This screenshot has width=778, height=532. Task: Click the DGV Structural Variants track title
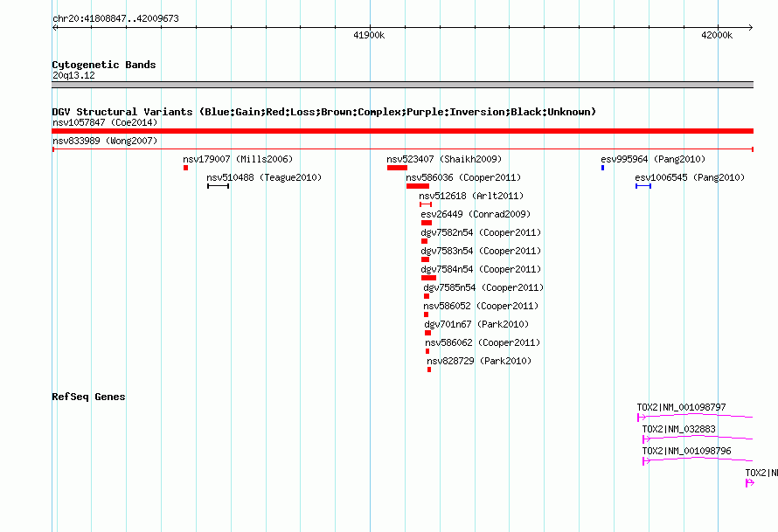coord(323,112)
